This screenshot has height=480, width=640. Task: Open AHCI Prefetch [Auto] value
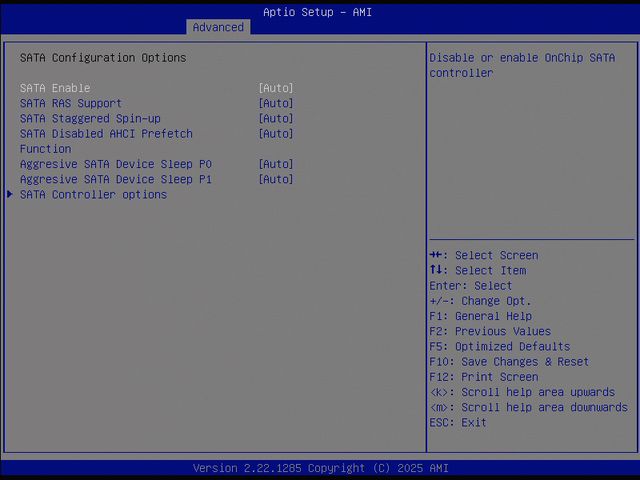point(276,133)
